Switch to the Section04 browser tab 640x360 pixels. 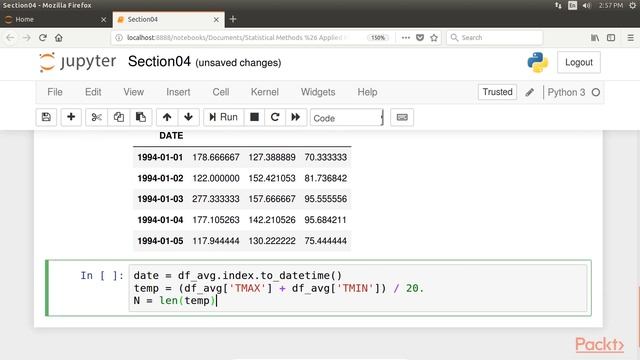(167, 19)
